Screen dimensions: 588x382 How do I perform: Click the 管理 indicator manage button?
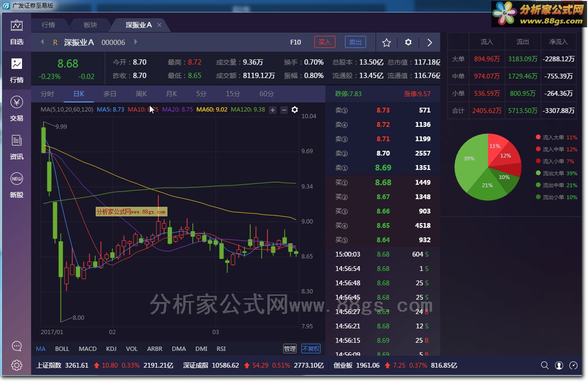pyautogui.click(x=290, y=349)
